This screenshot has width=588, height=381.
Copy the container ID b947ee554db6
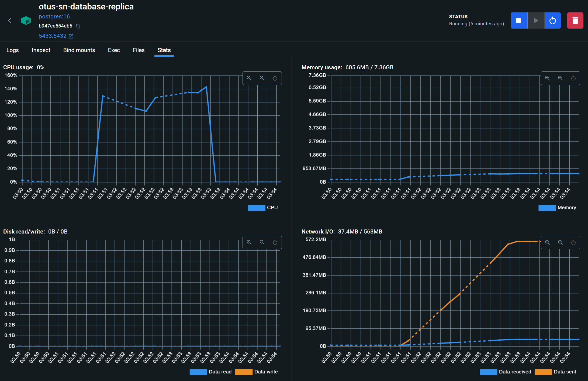78,26
